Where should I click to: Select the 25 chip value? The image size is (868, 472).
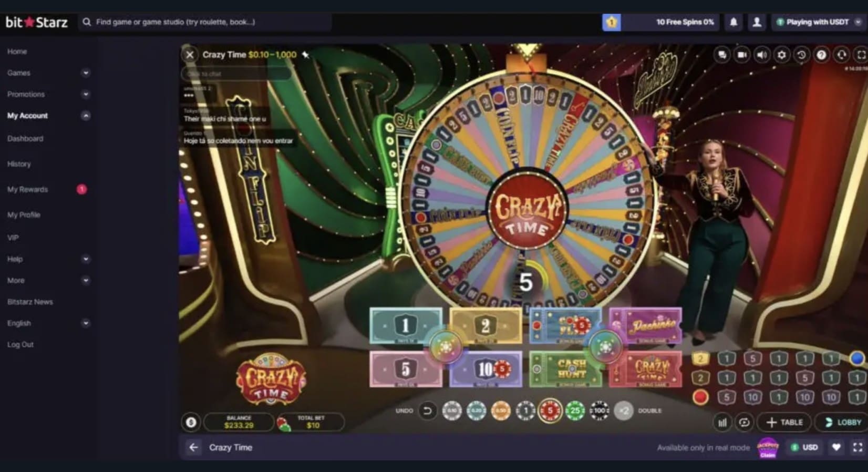(x=574, y=411)
